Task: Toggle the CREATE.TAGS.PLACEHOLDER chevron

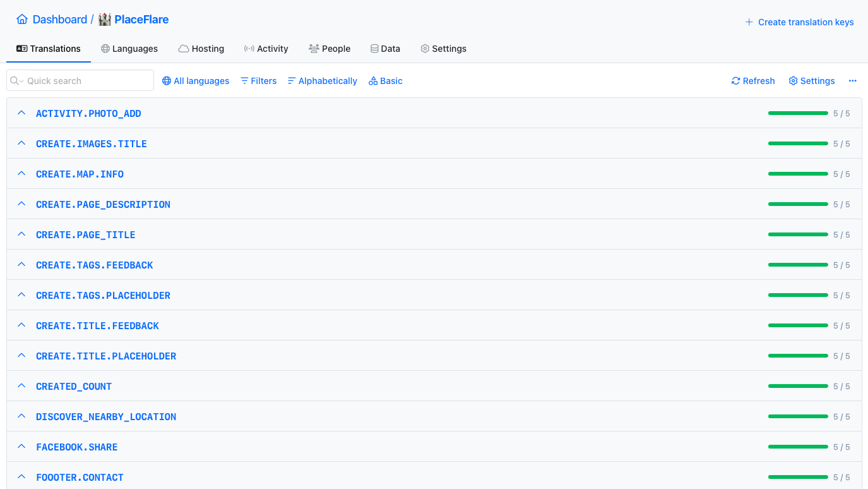Action: (x=21, y=295)
